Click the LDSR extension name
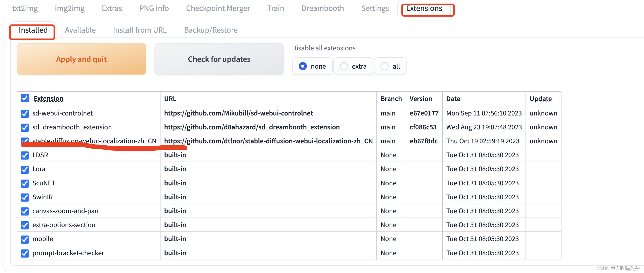Viewport: 644px width, 273px height. (40, 155)
